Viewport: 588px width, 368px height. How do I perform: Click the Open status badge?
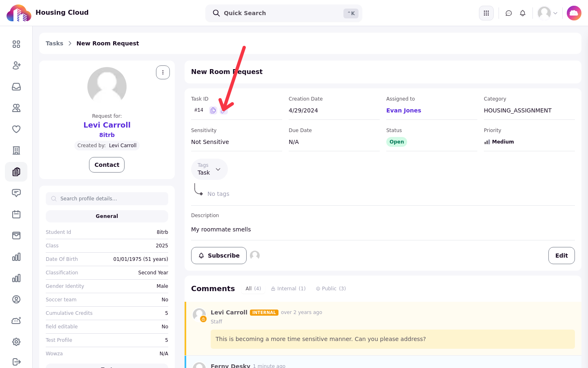pyautogui.click(x=396, y=142)
